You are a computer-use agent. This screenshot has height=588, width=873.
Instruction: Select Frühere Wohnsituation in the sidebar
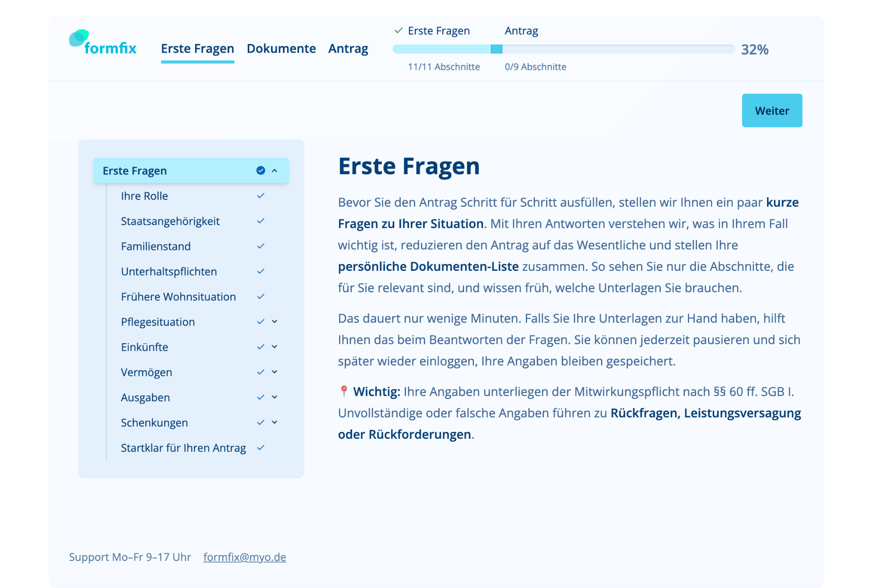(179, 297)
